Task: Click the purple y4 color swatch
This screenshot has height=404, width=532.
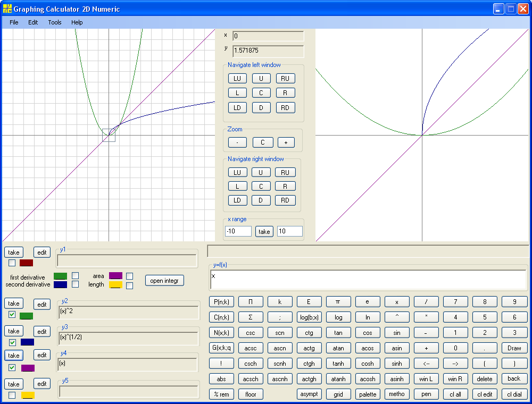Action: (28, 368)
